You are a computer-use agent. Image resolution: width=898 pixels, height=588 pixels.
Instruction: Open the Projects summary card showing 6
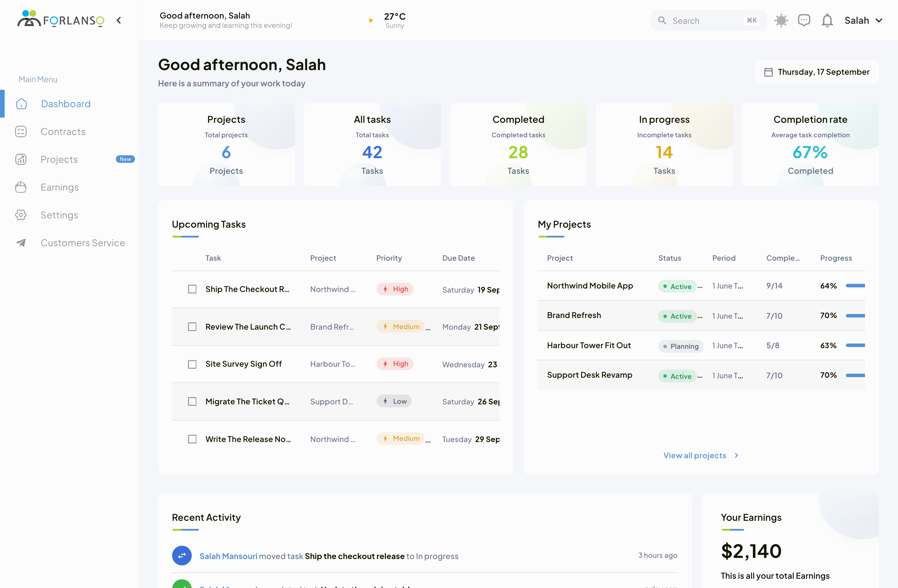tap(227, 145)
